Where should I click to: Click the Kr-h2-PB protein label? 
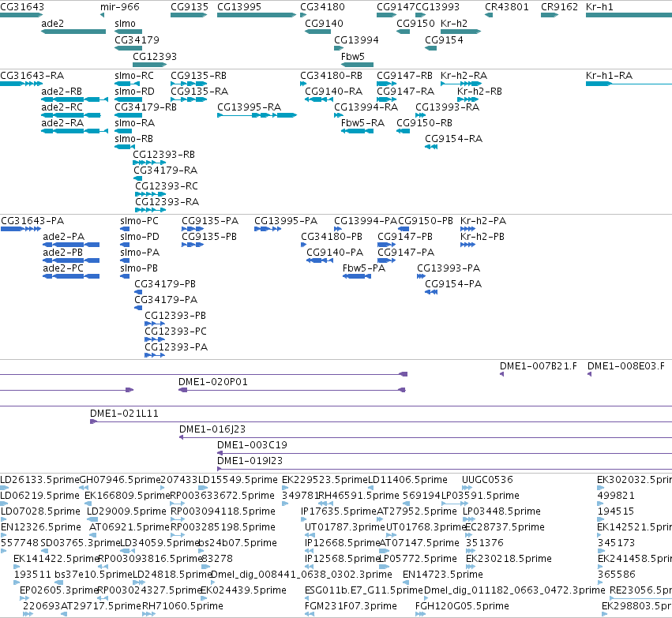click(482, 237)
